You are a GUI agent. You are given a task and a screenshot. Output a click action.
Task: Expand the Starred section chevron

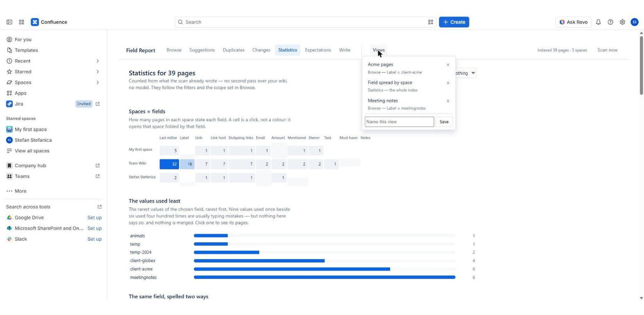(x=98, y=72)
